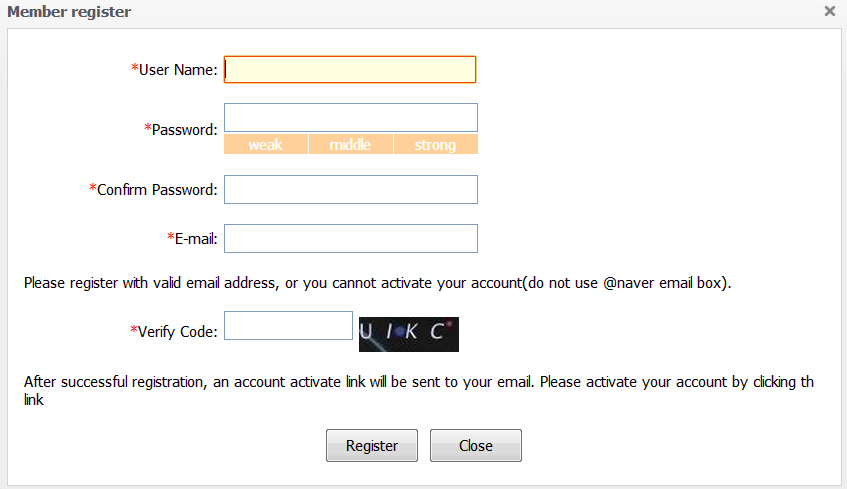Click the Verify Code label

point(177,332)
